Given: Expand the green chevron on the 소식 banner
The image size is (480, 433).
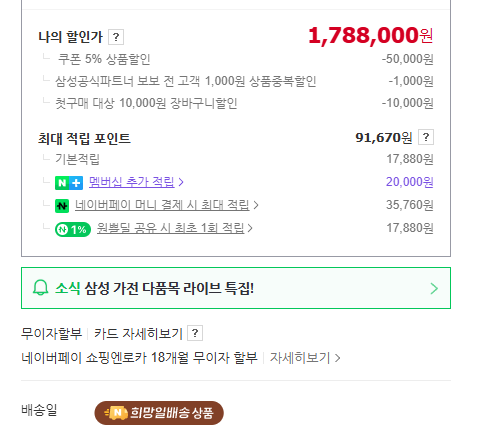Looking at the screenshot, I should (x=434, y=288).
